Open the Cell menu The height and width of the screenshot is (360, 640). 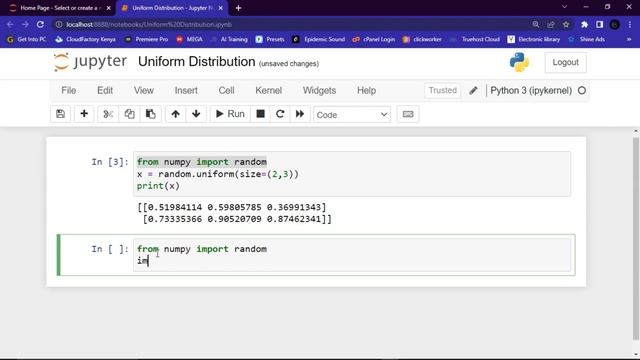click(227, 91)
